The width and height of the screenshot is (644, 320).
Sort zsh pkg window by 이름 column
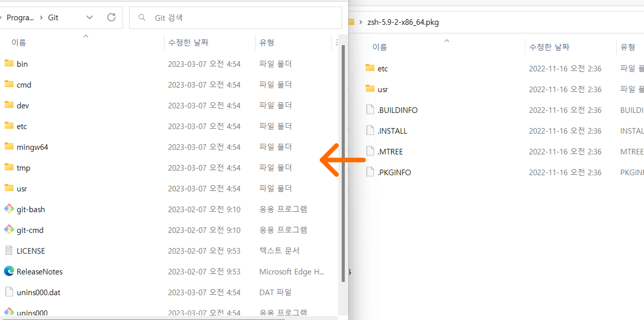(x=380, y=47)
